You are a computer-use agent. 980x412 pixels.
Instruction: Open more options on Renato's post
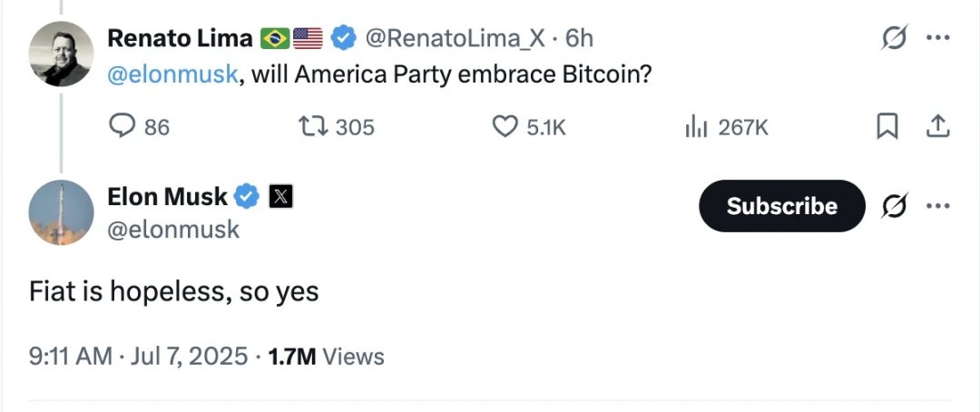936,38
